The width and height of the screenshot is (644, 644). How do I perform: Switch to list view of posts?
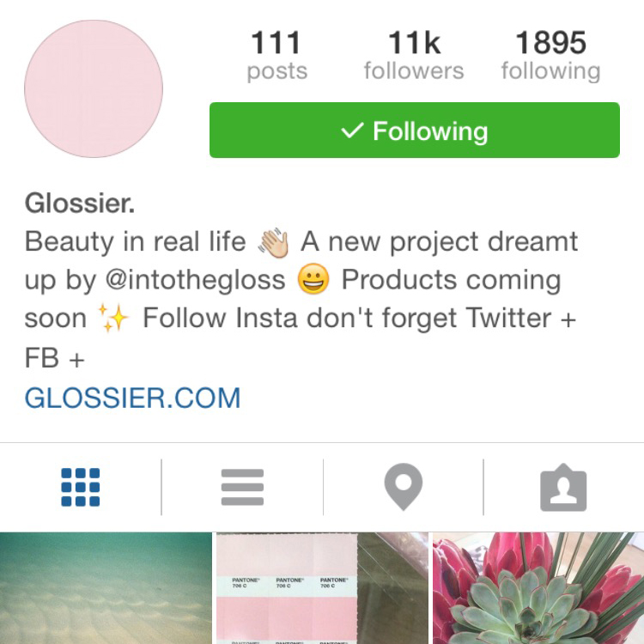click(x=242, y=487)
